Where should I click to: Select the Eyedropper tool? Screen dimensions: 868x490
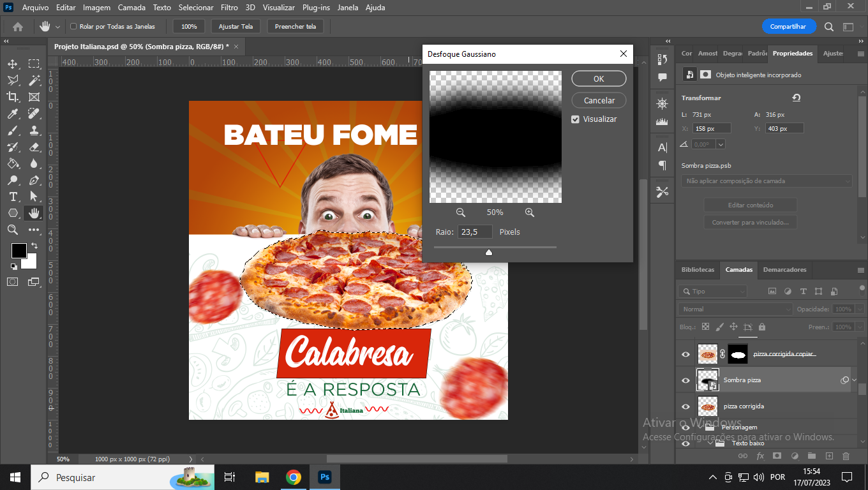coord(13,114)
